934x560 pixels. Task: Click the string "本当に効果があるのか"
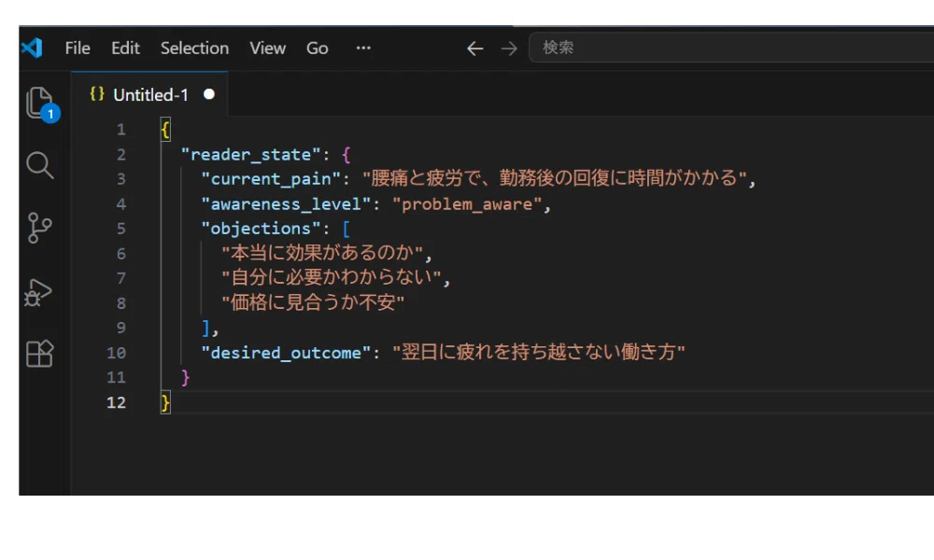tap(322, 253)
